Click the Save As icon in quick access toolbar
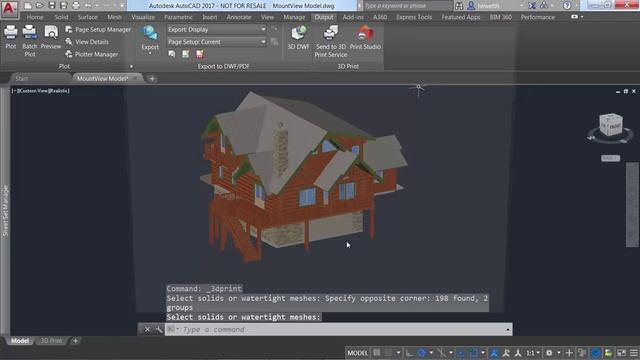640x360 pixels. click(64, 6)
